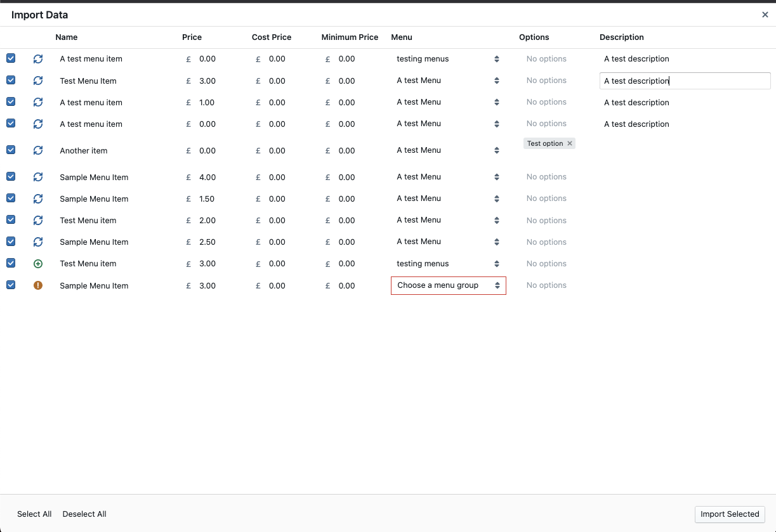Open the Choose a menu group dropdown

click(x=448, y=285)
